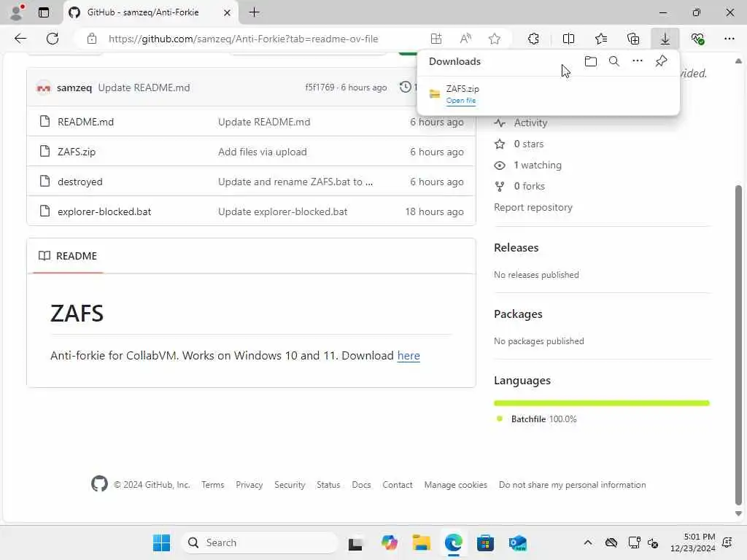Open the commit history clock icon
Screen dimensions: 747x560
tap(406, 87)
